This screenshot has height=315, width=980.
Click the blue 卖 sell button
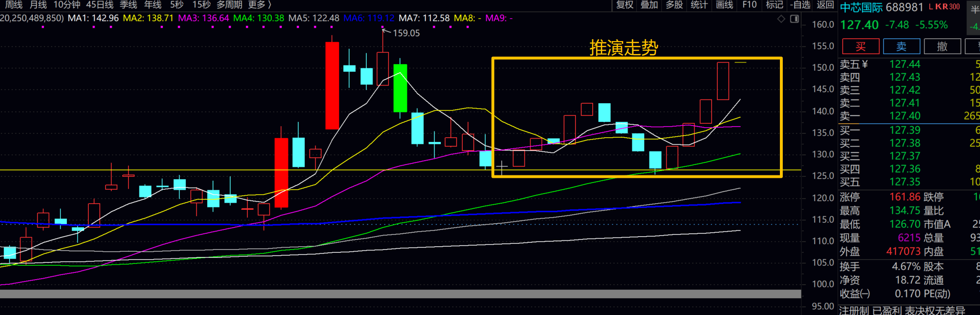pyautogui.click(x=902, y=46)
